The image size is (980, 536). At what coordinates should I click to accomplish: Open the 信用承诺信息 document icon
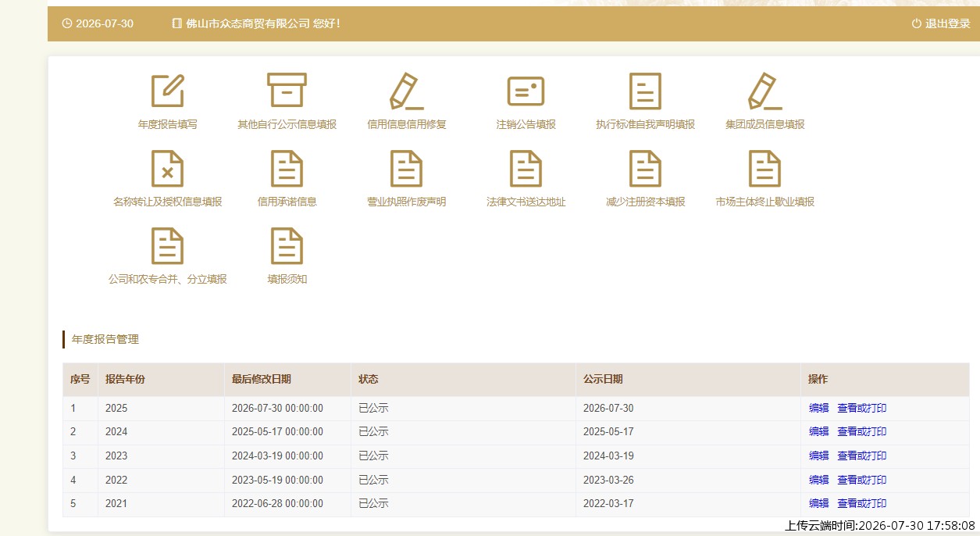click(287, 168)
